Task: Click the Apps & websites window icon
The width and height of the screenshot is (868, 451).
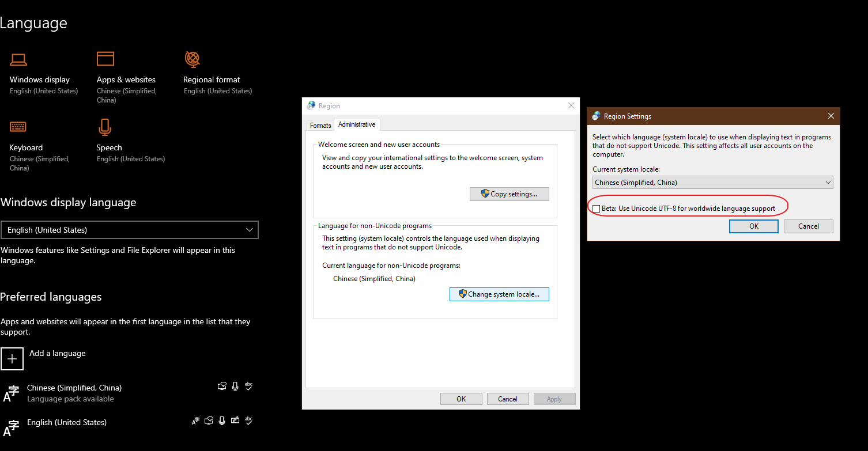Action: (105, 59)
